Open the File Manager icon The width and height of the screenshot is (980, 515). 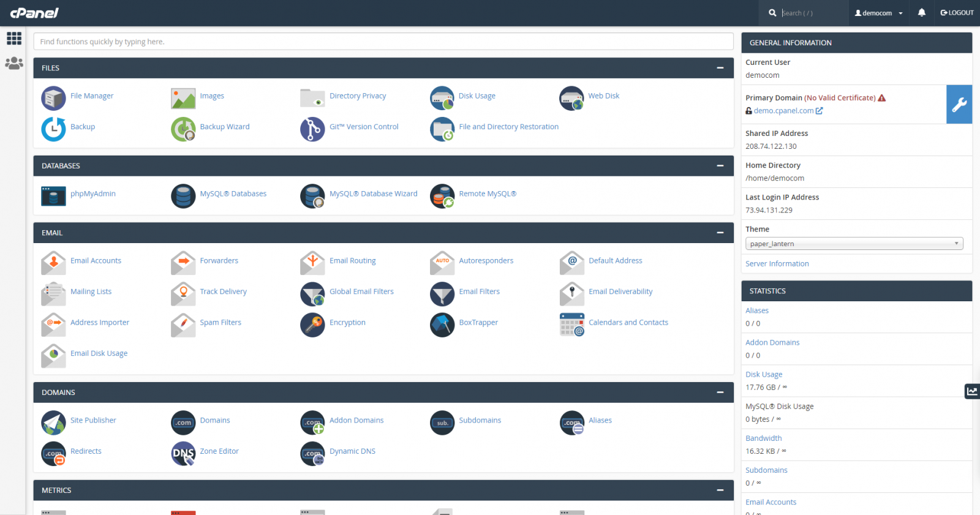(x=53, y=98)
